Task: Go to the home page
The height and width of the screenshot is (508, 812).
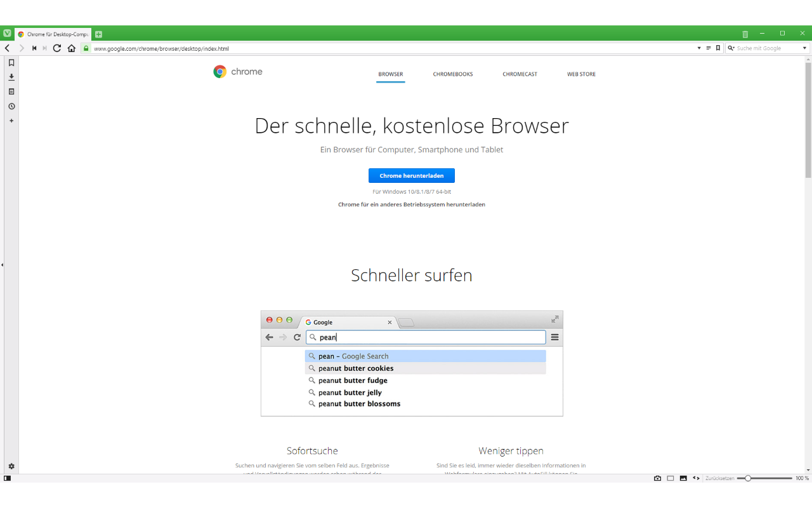Action: click(x=72, y=48)
